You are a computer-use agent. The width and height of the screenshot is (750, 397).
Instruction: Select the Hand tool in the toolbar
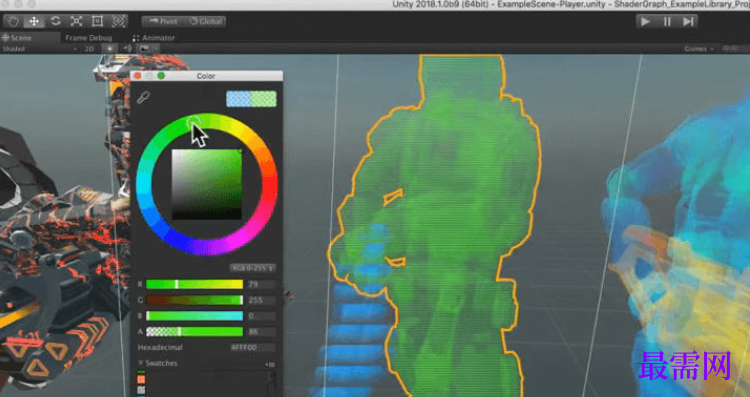click(13, 22)
